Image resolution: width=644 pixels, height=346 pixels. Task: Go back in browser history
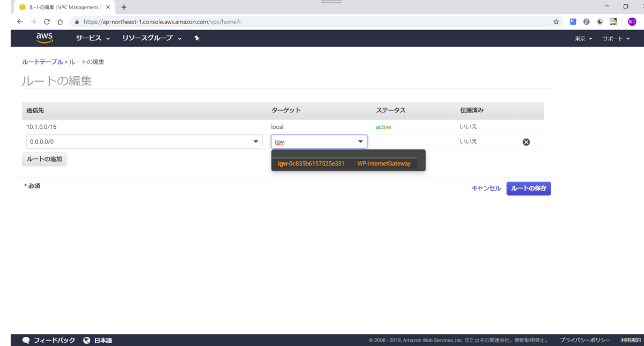tap(20, 22)
